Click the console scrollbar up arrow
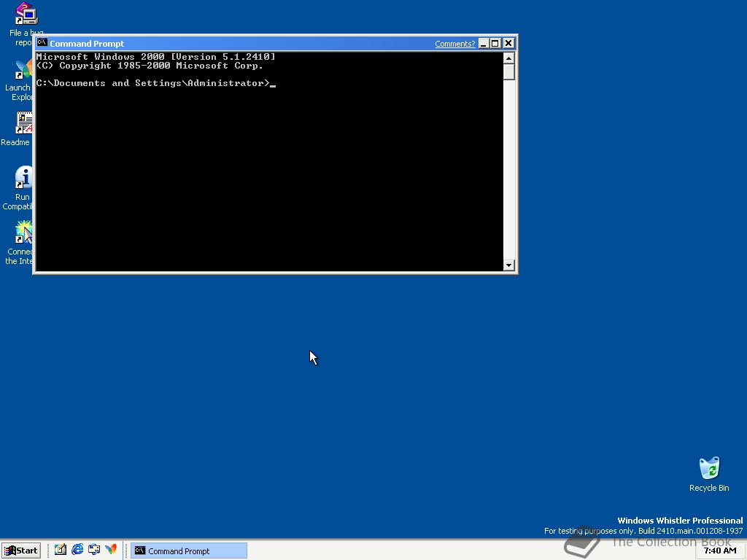This screenshot has height=560, width=747. click(508, 58)
